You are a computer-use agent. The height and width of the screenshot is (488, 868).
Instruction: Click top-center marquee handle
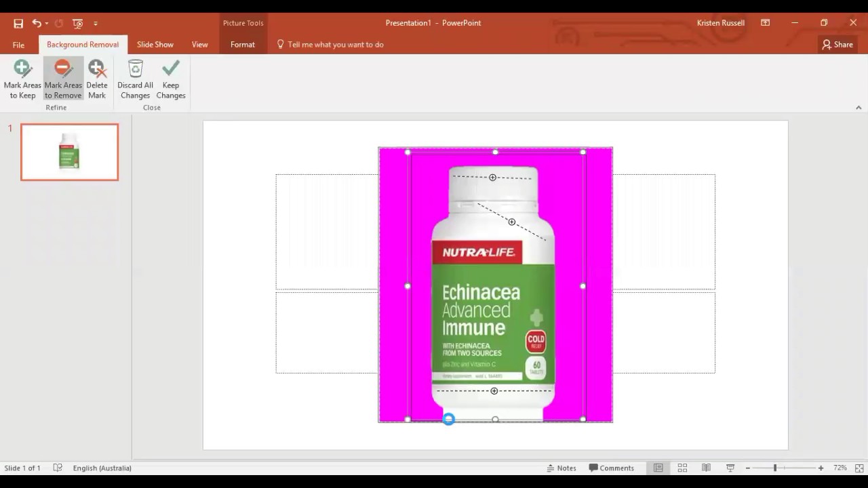tap(496, 152)
